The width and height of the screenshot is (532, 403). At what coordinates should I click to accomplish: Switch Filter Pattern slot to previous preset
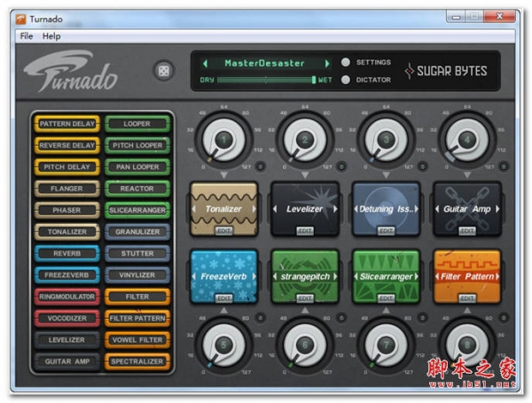tap(437, 276)
